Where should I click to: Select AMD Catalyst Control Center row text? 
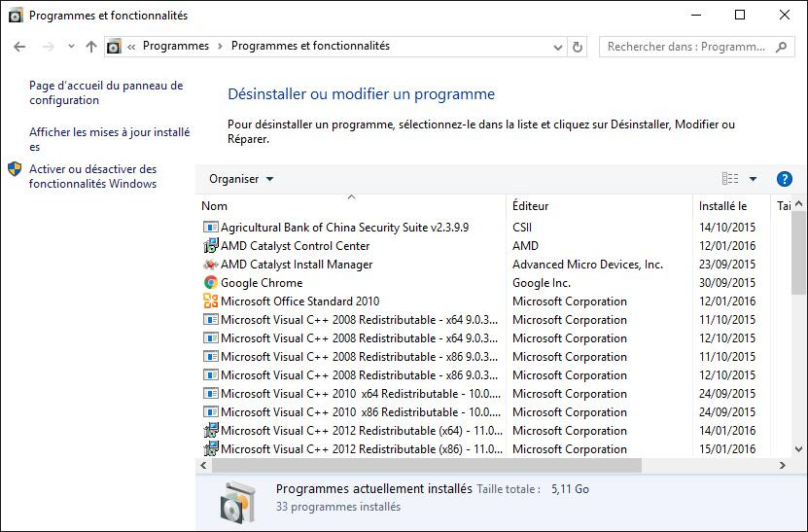(296, 246)
